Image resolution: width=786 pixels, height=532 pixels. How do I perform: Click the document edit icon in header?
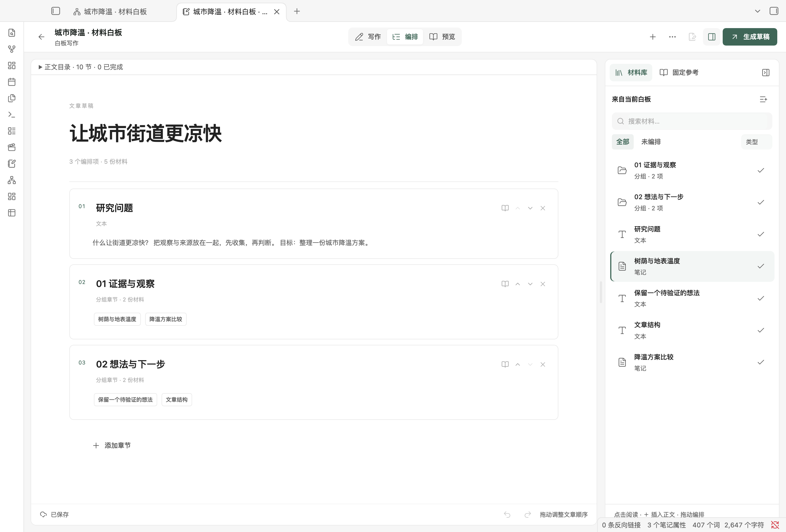tap(692, 37)
